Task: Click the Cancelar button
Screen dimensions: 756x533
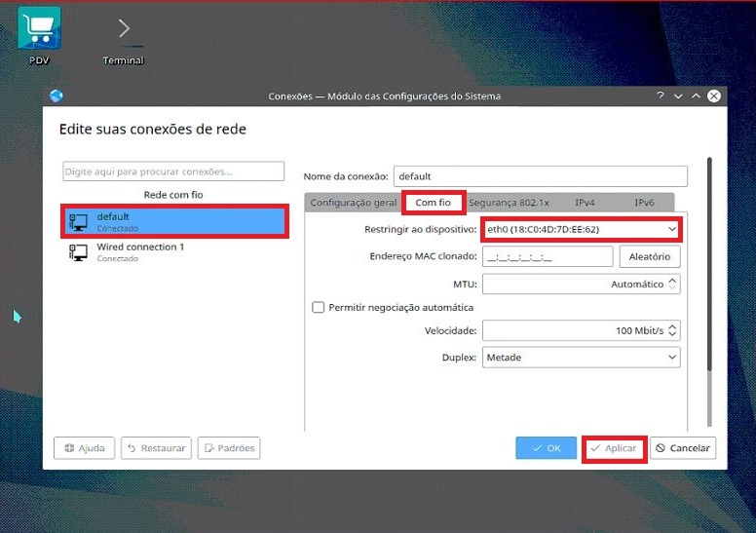Action: 683,448
